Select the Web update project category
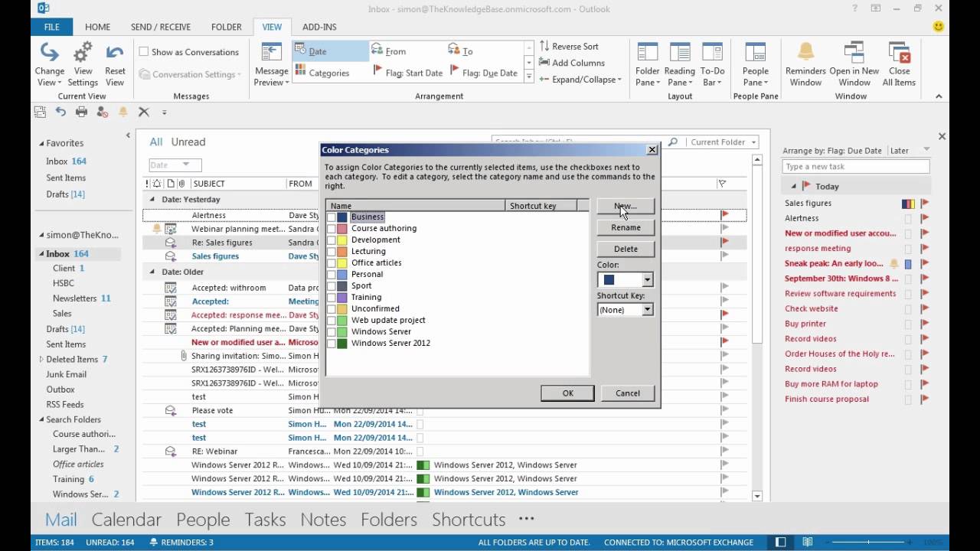 tap(388, 321)
